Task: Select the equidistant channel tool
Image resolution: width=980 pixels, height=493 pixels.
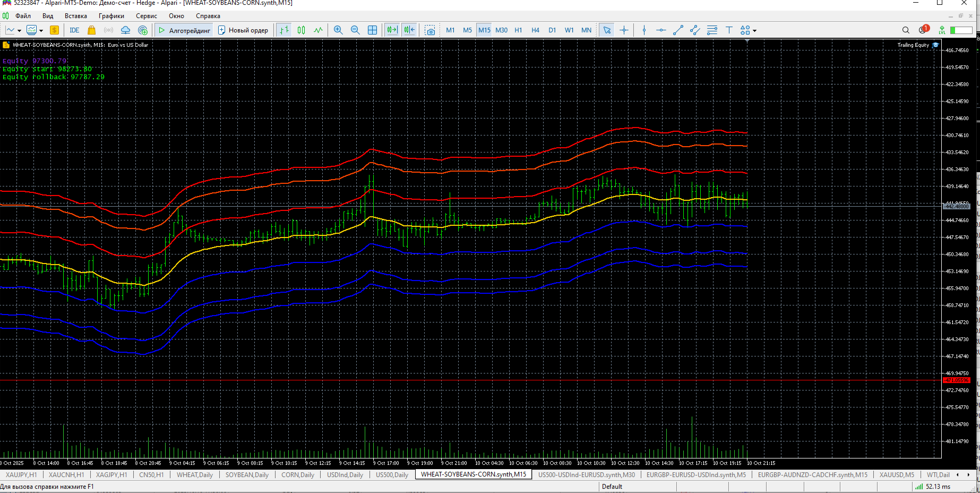Action: [695, 30]
